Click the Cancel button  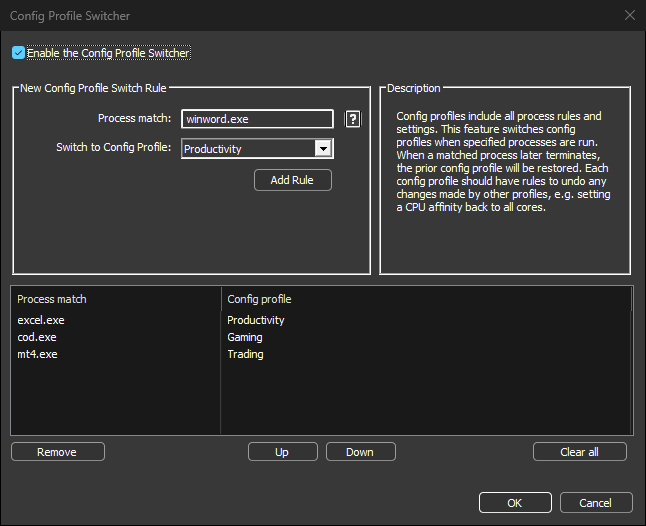click(x=596, y=503)
